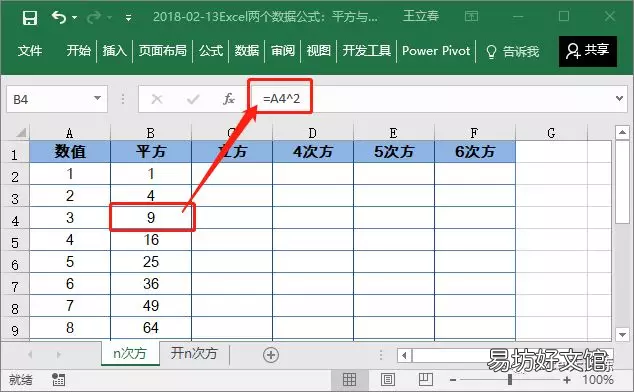The width and height of the screenshot is (634, 392).
Task: Click the 数值 header cell
Action: coord(70,152)
